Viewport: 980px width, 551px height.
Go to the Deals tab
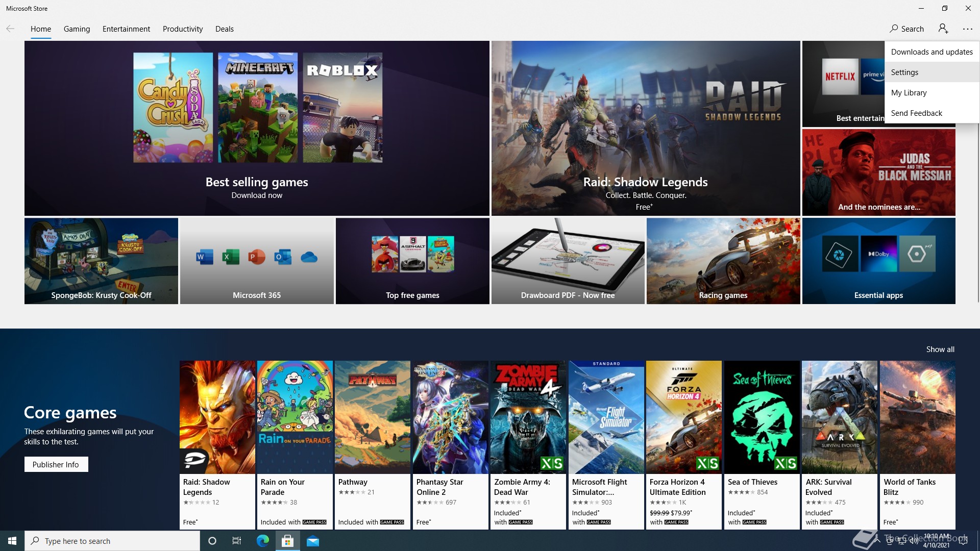(225, 29)
